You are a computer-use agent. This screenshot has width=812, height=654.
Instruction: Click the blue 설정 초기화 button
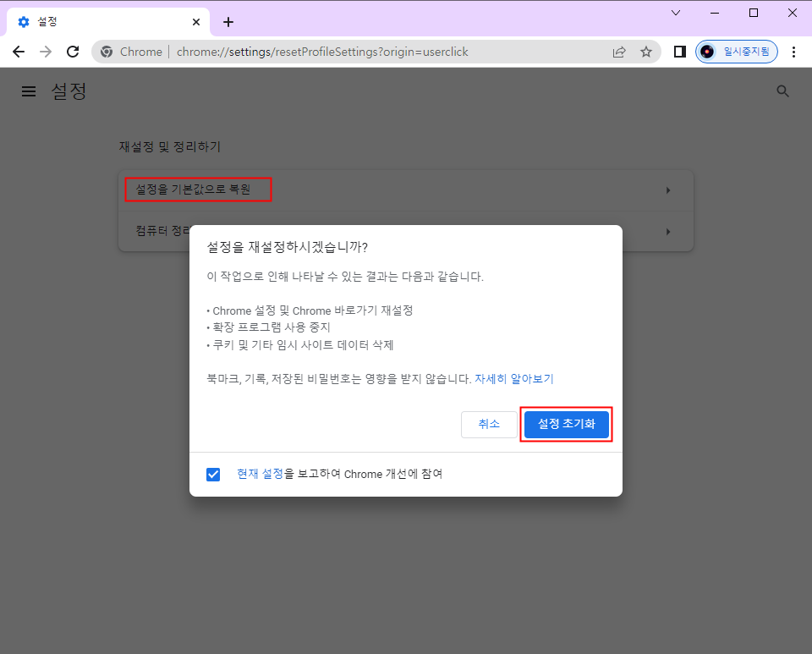click(x=566, y=424)
